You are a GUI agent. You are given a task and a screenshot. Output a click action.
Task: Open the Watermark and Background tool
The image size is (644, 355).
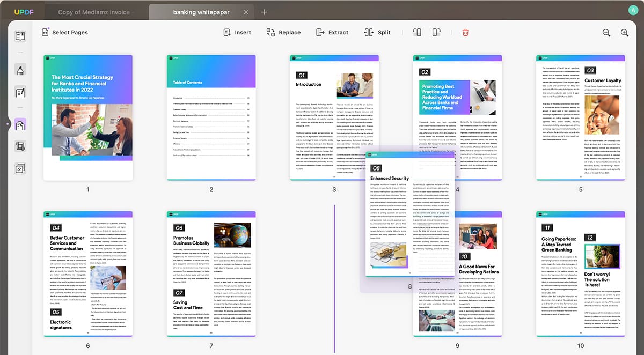coord(20,168)
